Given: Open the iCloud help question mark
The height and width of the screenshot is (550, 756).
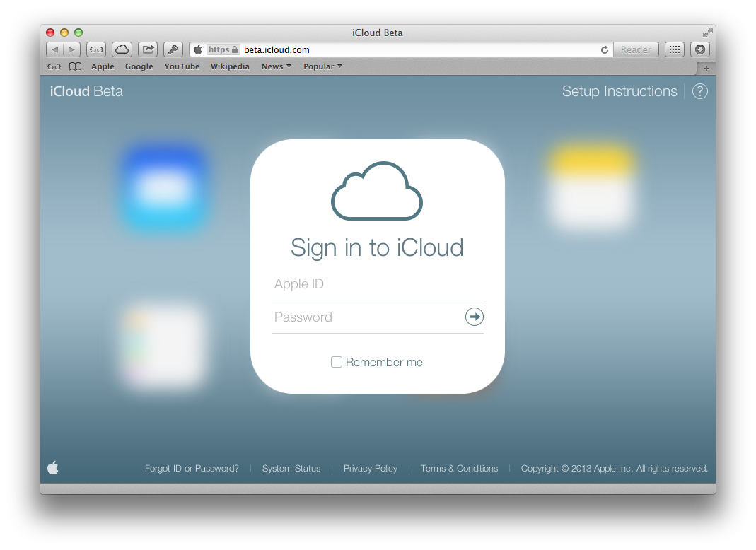Looking at the screenshot, I should [699, 91].
